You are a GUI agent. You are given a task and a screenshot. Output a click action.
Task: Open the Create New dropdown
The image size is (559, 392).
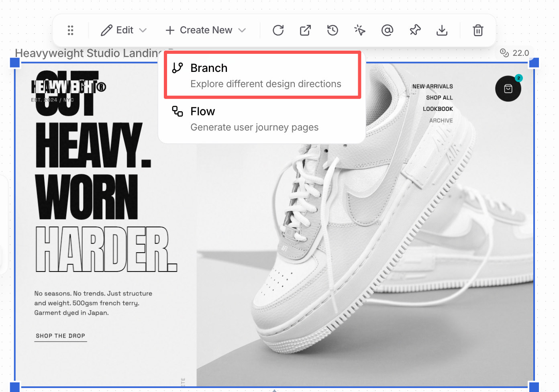(205, 30)
